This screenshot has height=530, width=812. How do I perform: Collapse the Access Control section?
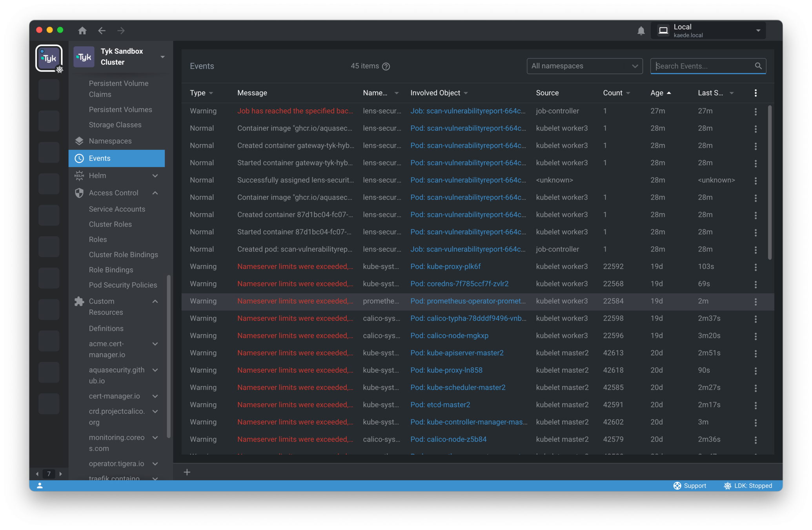tap(155, 193)
